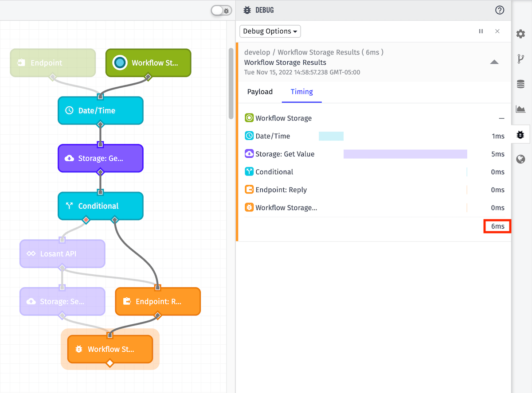Click the globe icon below the debug icon
Screen dimensions: 532x393
tap(520, 159)
